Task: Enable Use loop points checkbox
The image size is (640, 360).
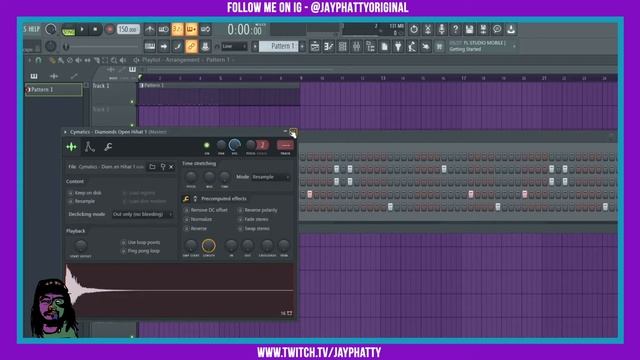Action: point(123,242)
